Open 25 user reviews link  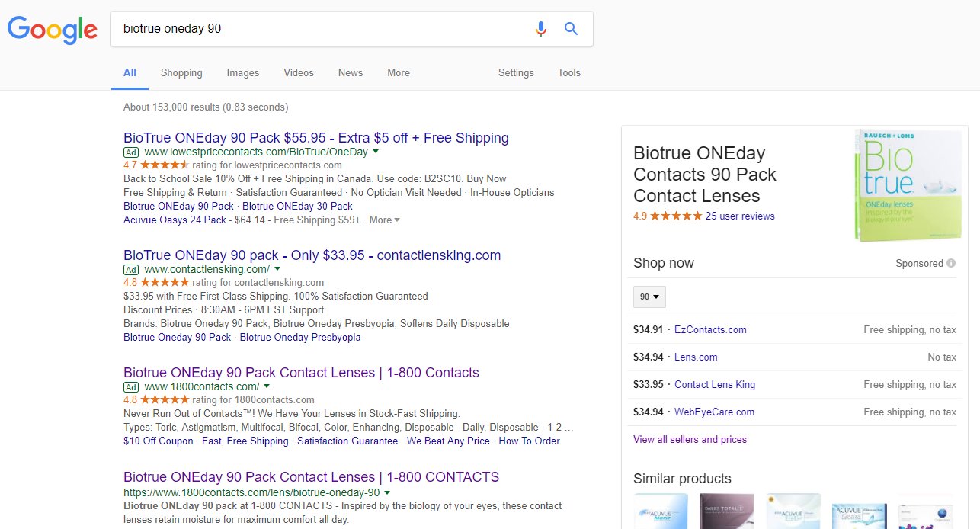click(740, 216)
